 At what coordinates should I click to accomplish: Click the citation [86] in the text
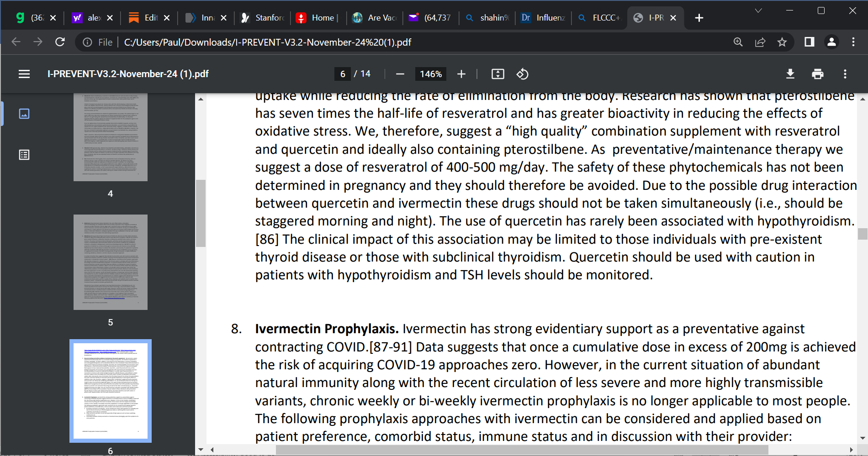[267, 240]
